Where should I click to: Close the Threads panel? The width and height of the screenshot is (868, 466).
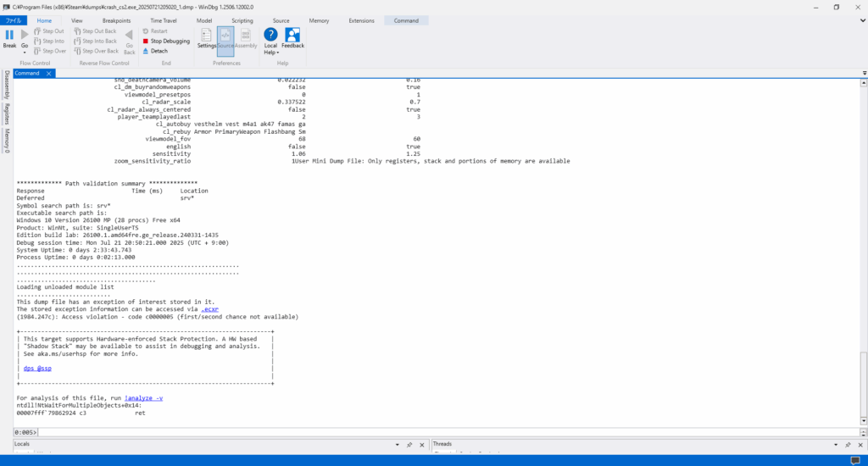860,445
